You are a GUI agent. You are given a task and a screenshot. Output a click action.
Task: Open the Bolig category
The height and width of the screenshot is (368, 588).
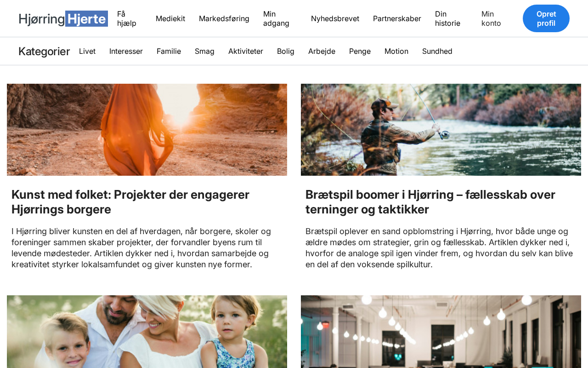point(286,51)
